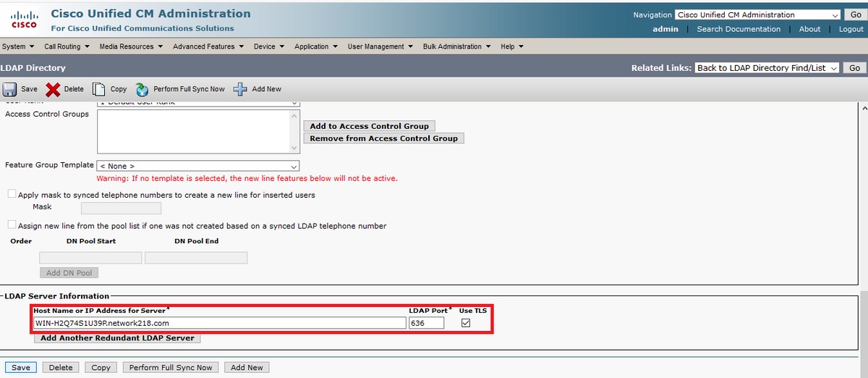Click the bottom Perform Full Sync Now button

click(171, 367)
